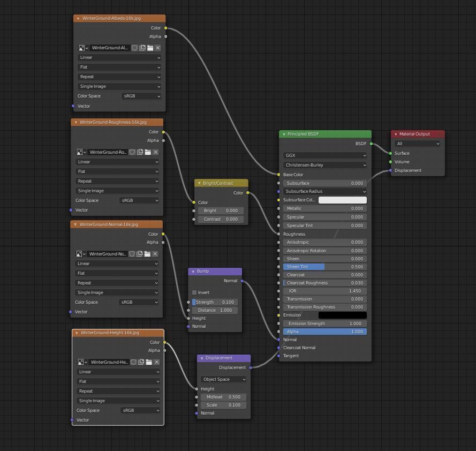Click Bright value on Bright/Contrast node
The width and height of the screenshot is (476, 451).
point(221,211)
